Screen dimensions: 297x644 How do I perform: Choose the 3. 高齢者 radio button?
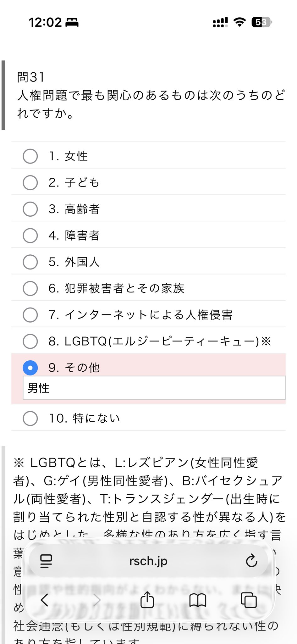[x=30, y=209]
